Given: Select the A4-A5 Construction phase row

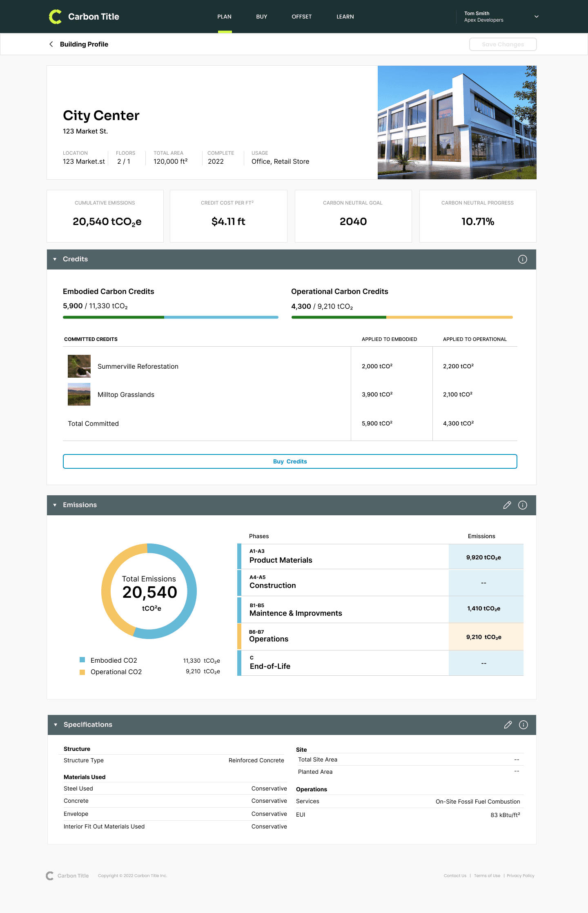Looking at the screenshot, I should 380,583.
